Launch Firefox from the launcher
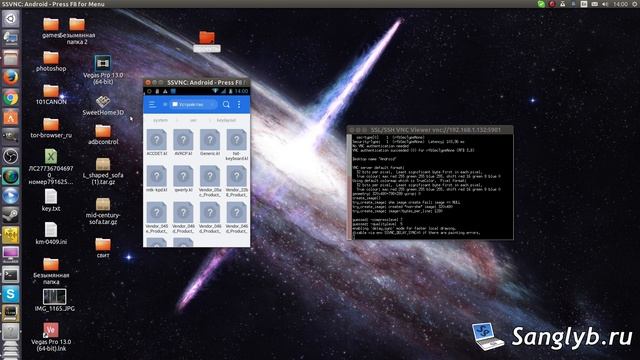This screenshot has height=360, width=640. pyautogui.click(x=11, y=77)
